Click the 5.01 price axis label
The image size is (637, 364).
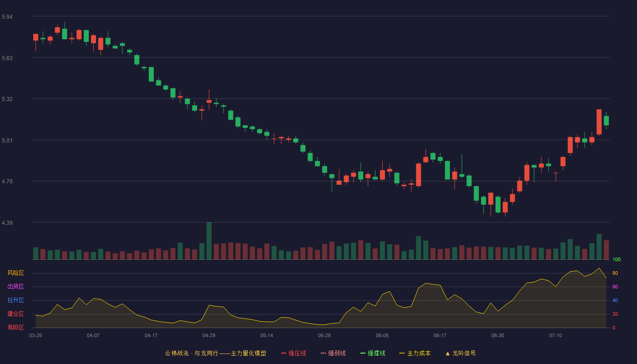tap(7, 141)
